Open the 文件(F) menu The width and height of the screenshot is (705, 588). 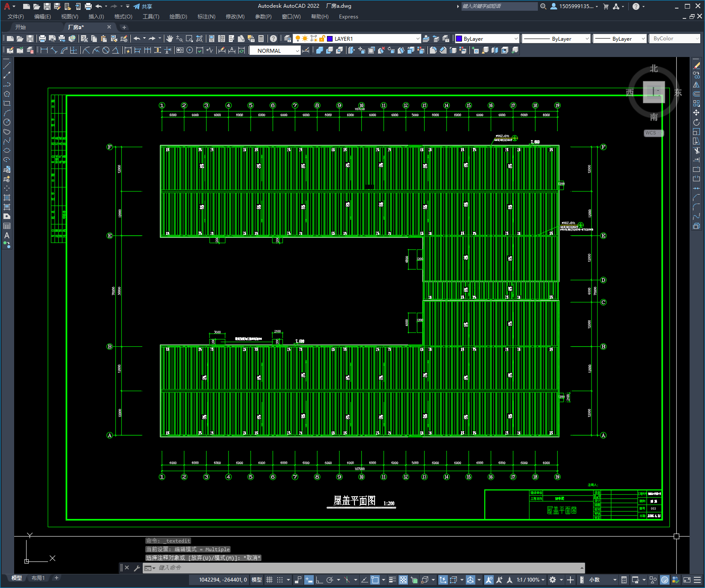16,17
